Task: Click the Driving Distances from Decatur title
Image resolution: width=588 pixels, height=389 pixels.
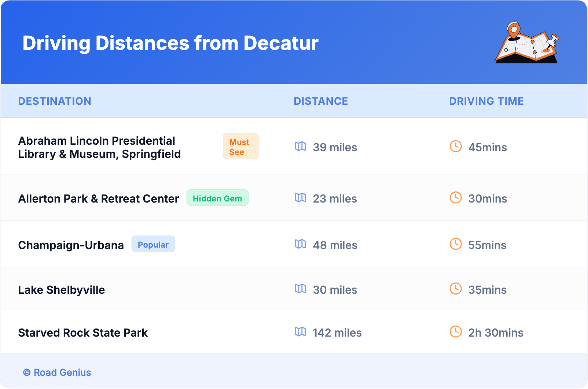Action: pos(170,43)
